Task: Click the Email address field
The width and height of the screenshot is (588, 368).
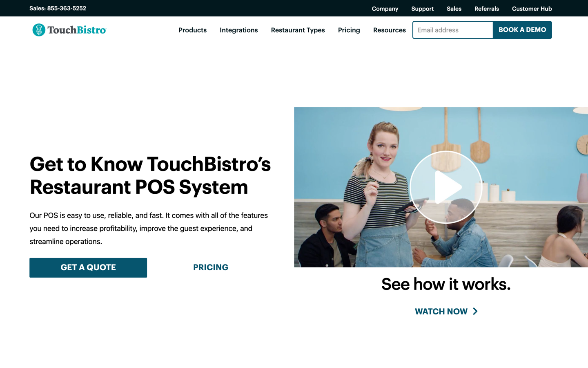Action: pyautogui.click(x=453, y=30)
